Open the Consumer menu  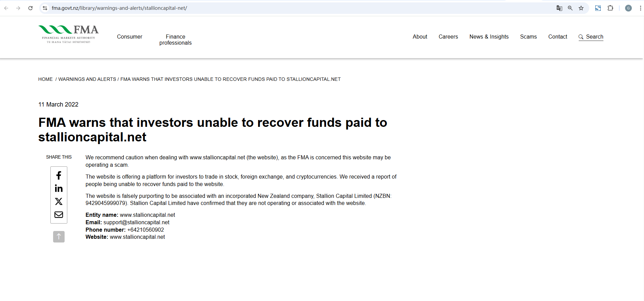pyautogui.click(x=130, y=37)
